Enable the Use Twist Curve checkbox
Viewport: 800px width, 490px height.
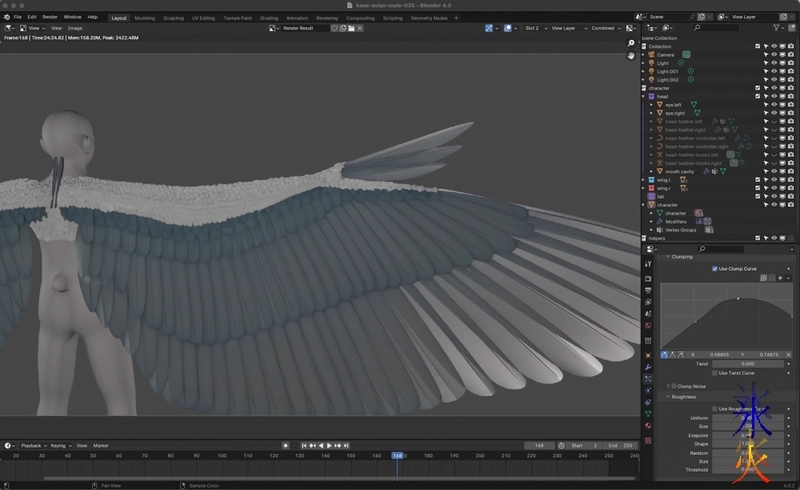(x=714, y=373)
